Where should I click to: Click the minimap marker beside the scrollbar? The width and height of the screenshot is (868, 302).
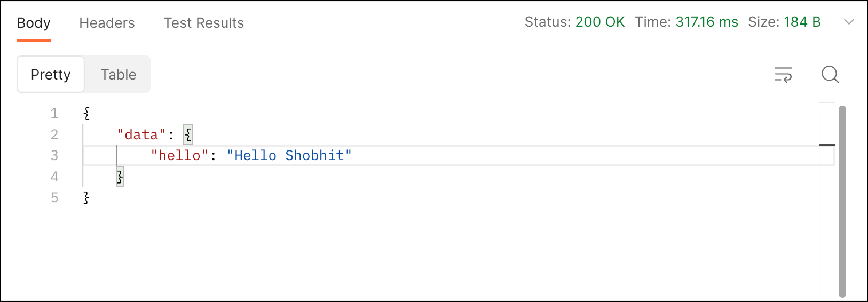click(x=827, y=145)
